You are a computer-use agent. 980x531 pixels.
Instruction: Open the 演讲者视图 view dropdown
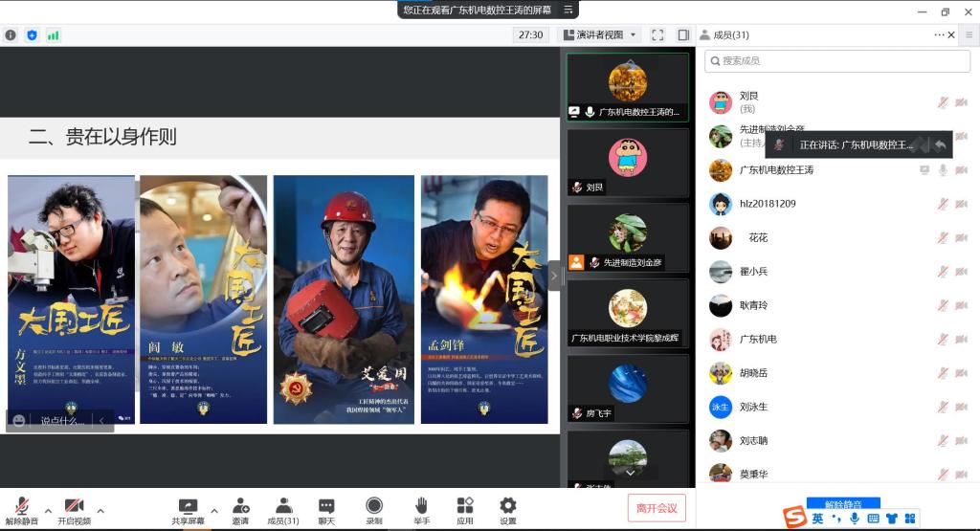pos(599,34)
